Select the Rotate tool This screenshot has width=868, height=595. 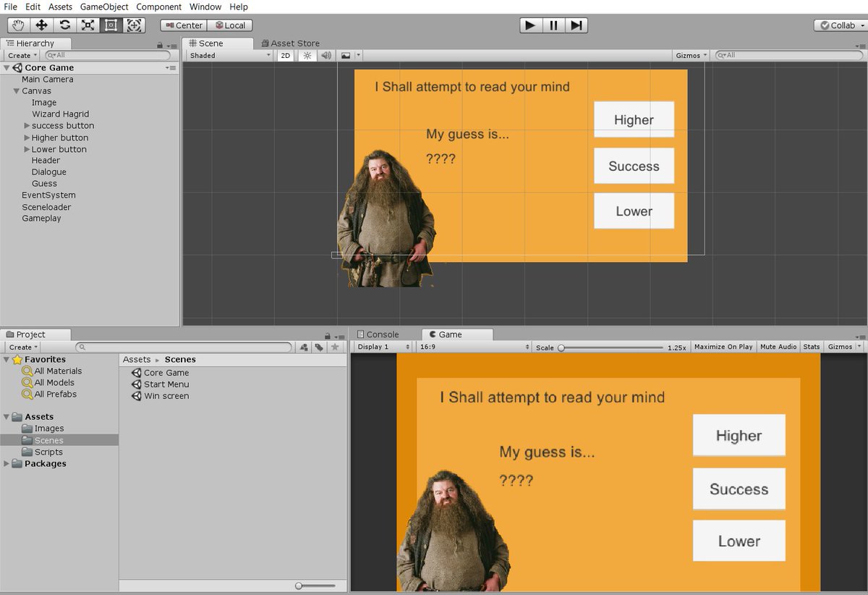coord(64,25)
